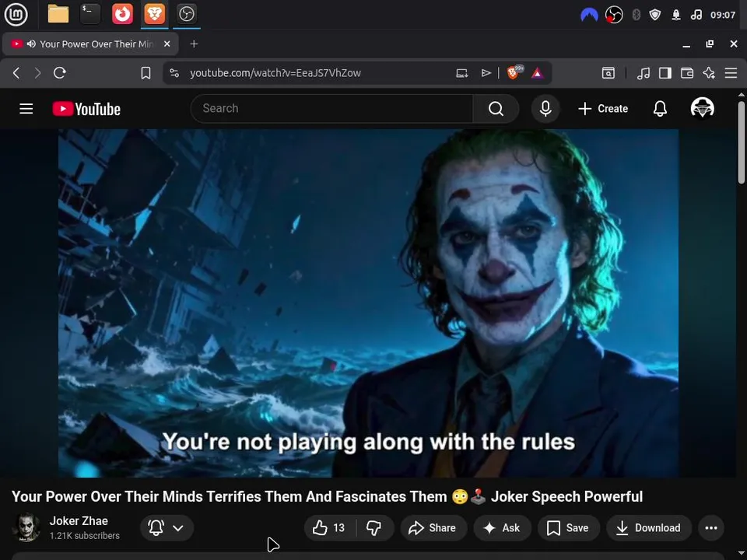Open the Linux Mint start menu
Image resolution: width=747 pixels, height=560 pixels.
16,14
